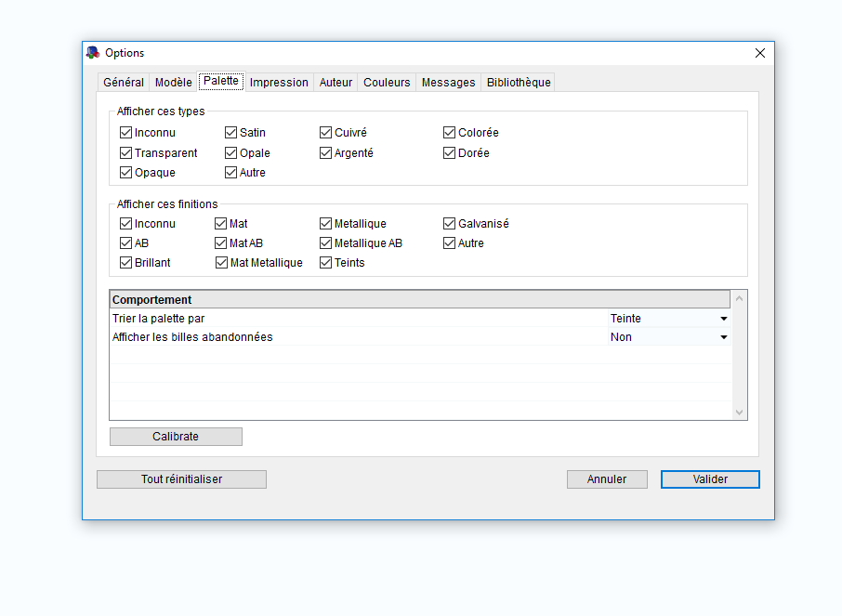The height and width of the screenshot is (616, 842).
Task: Disable the Teints finish checkbox
Action: click(x=326, y=263)
